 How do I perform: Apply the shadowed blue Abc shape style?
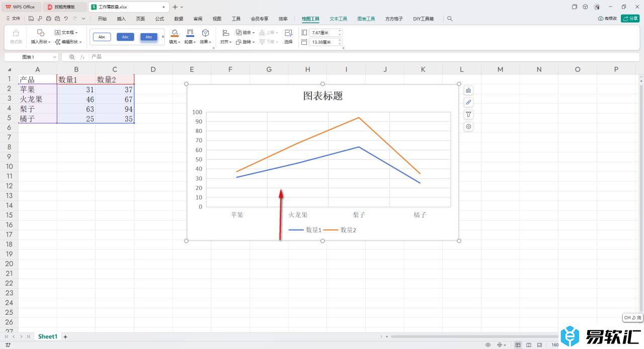coord(149,37)
